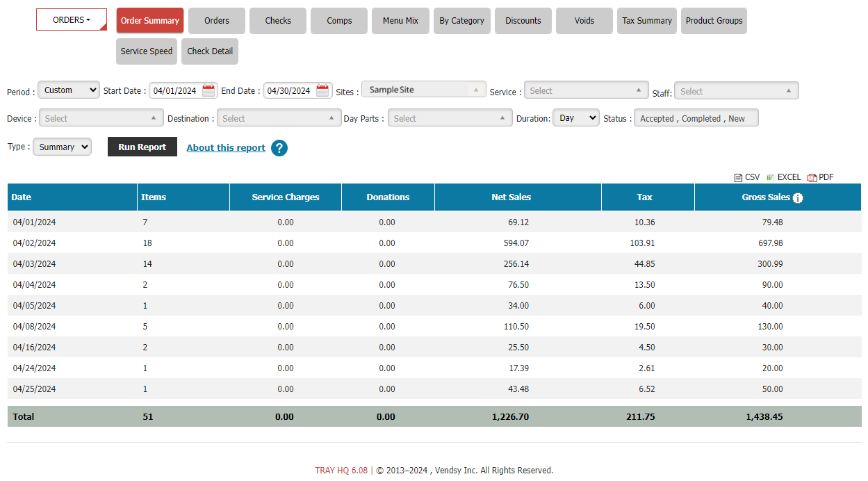
Task: Open the Type dropdown
Action: click(x=62, y=147)
